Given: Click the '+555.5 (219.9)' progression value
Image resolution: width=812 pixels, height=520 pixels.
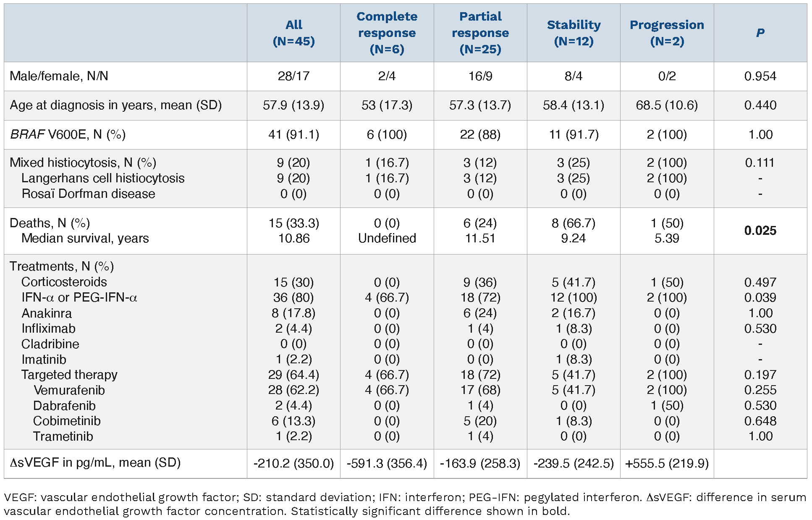Looking at the screenshot, I should (667, 463).
